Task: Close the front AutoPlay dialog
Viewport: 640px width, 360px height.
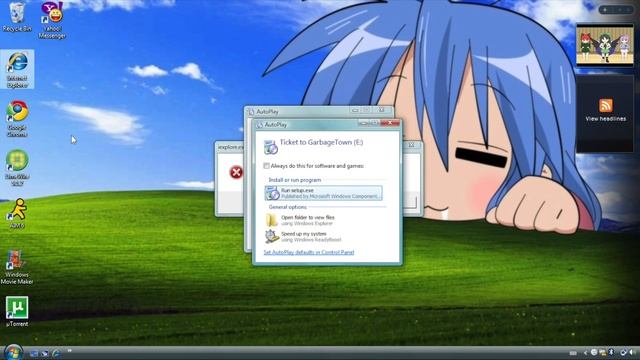Action: (x=390, y=123)
